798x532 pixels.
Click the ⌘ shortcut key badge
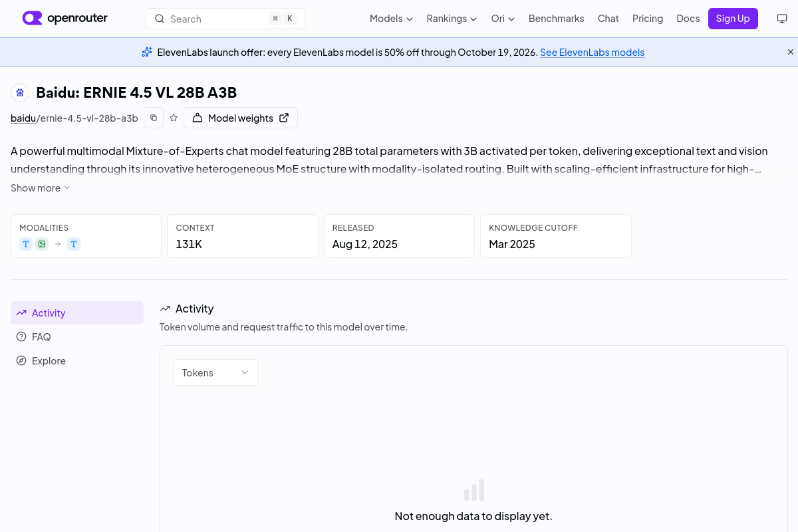pos(275,19)
